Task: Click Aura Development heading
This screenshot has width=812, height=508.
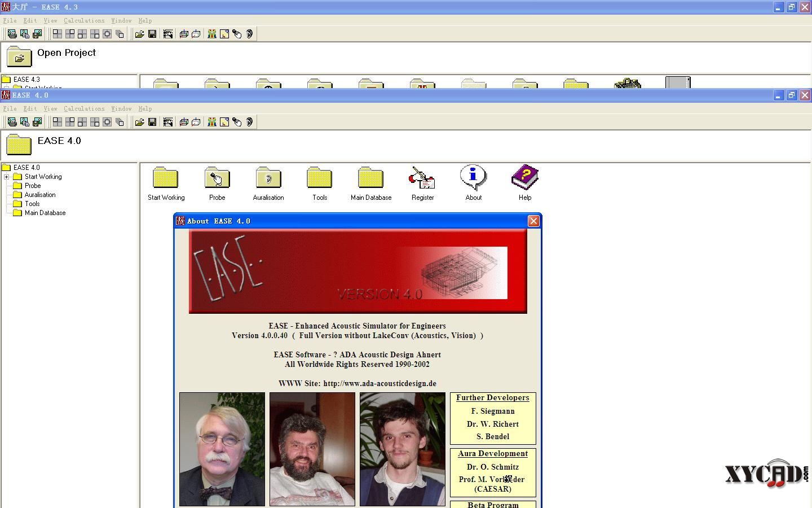Action: [493, 453]
